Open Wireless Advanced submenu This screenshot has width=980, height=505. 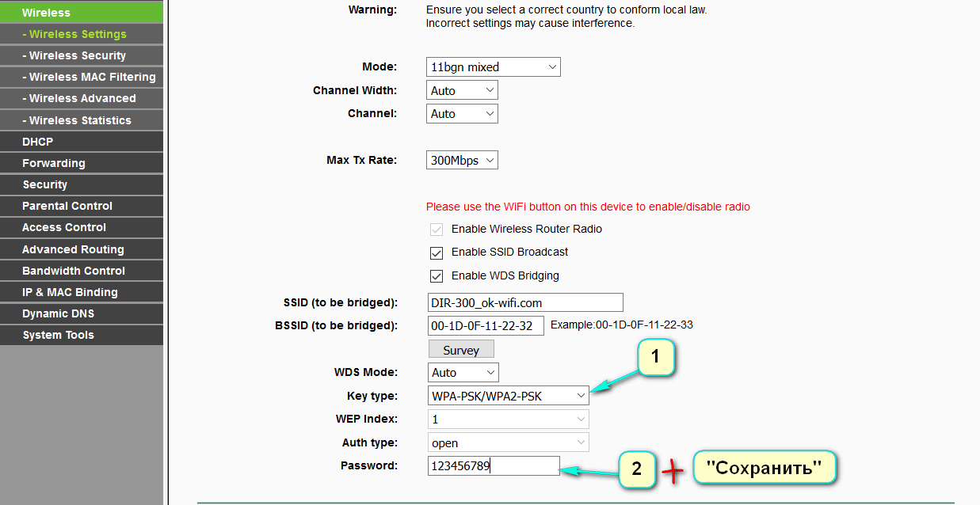82,98
